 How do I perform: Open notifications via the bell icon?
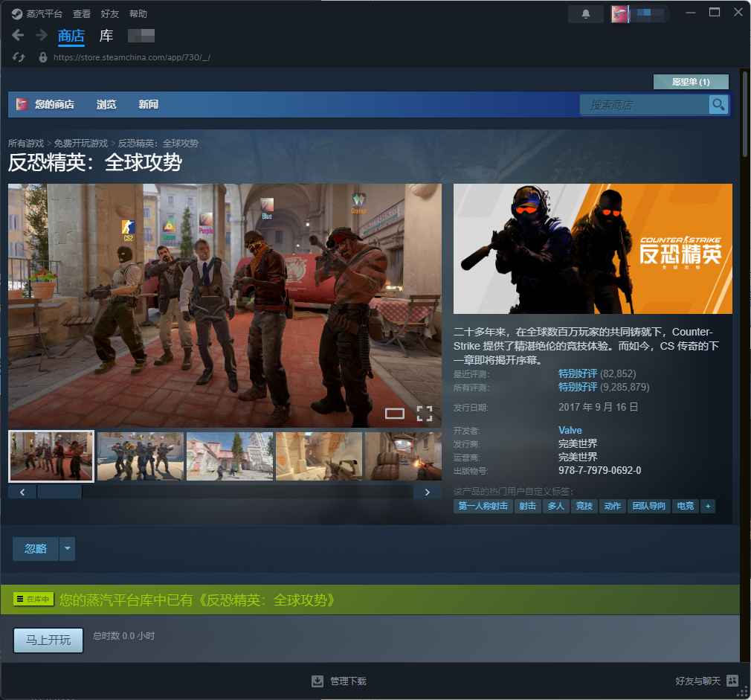585,13
